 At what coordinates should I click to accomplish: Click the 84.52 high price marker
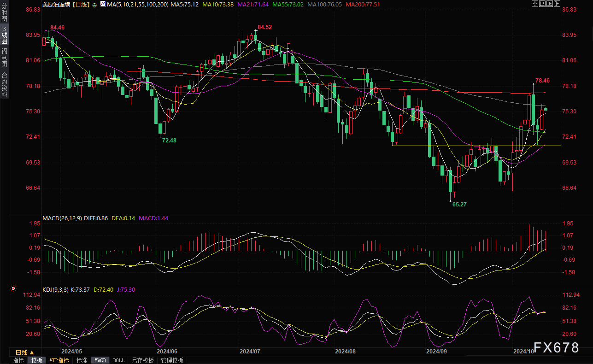(264, 27)
